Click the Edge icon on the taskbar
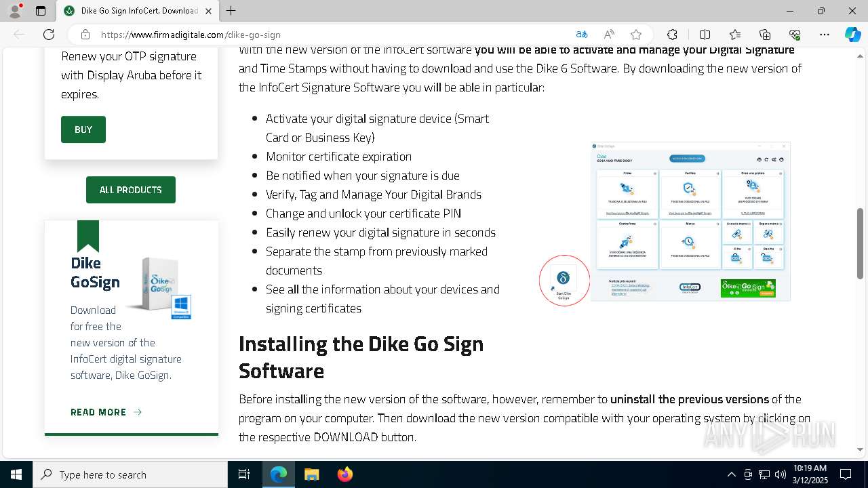 tap(279, 474)
